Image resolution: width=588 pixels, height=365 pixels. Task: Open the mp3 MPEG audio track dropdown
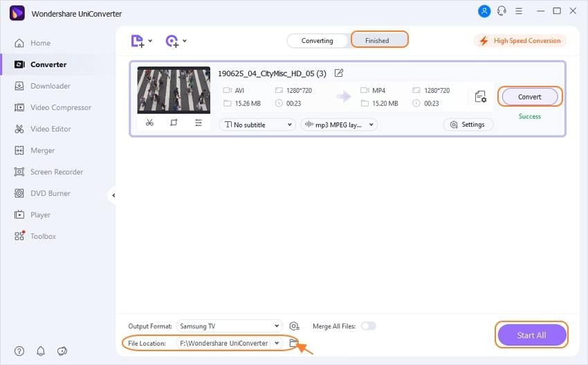point(339,125)
